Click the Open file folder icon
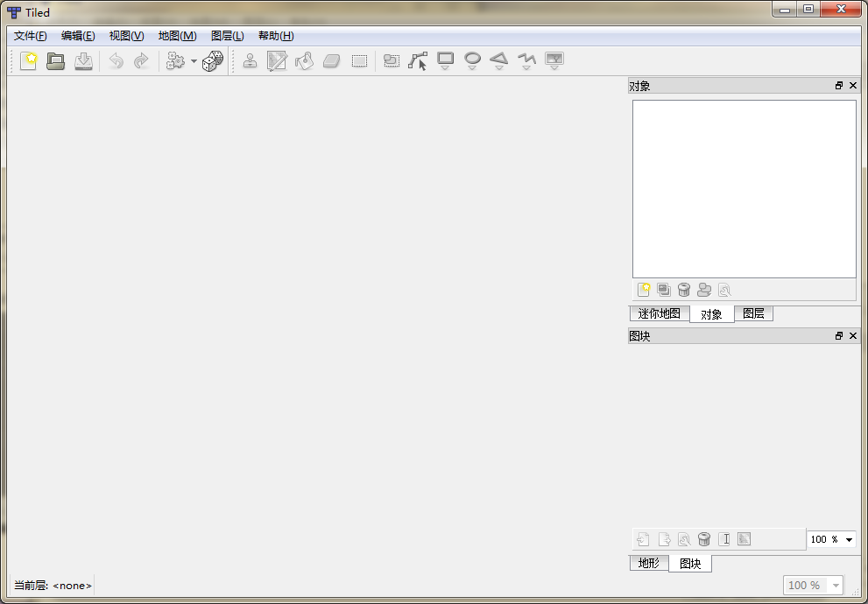The width and height of the screenshot is (868, 604). 55,61
